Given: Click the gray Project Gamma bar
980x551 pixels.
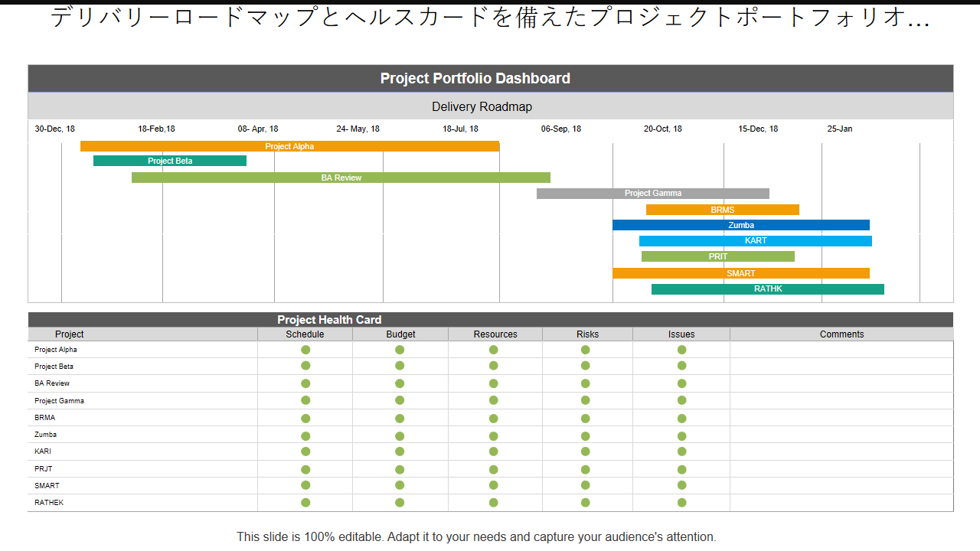Looking at the screenshot, I should [x=653, y=194].
